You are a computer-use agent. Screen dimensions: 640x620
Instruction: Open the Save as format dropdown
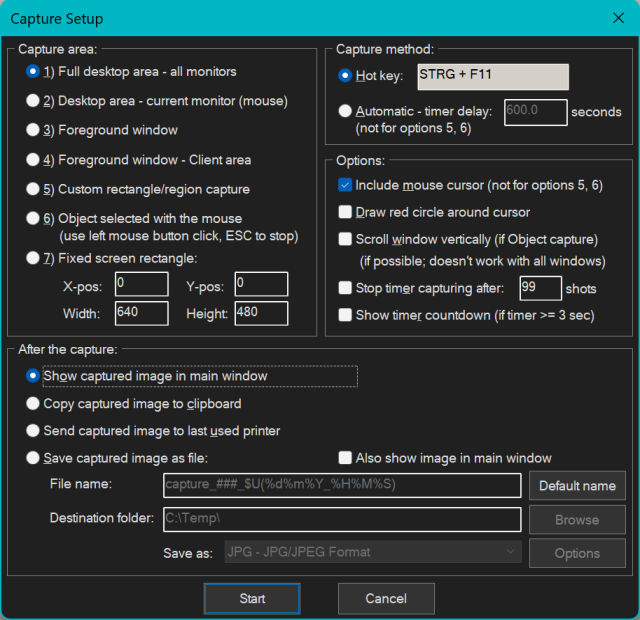pyautogui.click(x=372, y=552)
